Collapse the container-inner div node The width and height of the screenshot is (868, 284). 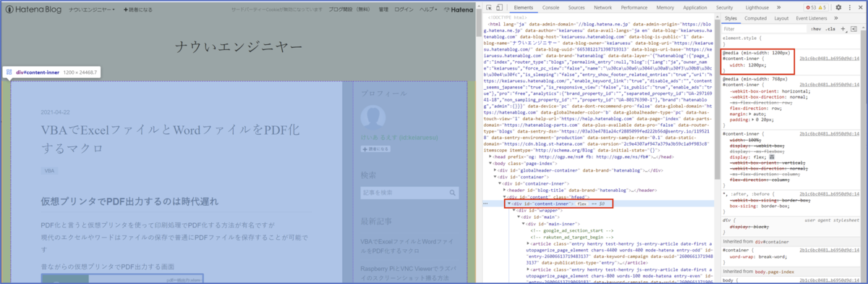pos(501,183)
